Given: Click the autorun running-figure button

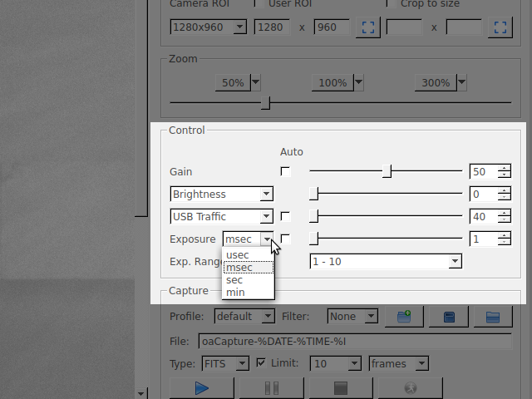Looking at the screenshot, I should (x=411, y=388).
